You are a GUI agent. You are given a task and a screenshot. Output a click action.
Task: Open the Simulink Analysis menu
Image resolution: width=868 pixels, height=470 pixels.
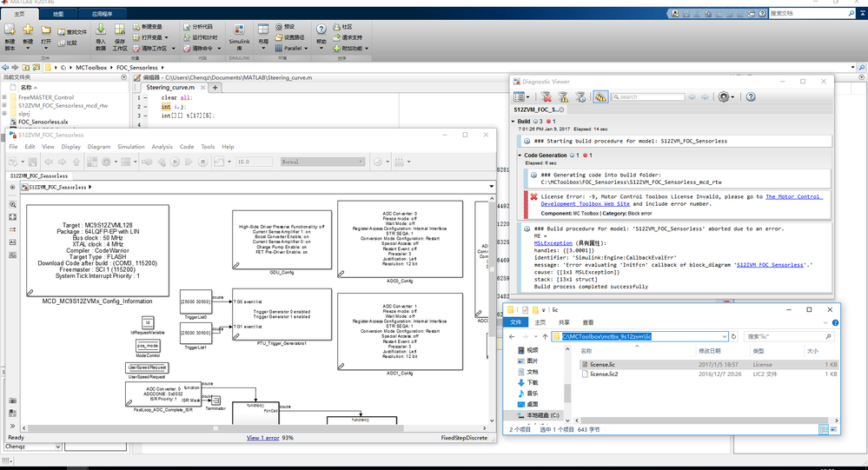point(162,147)
